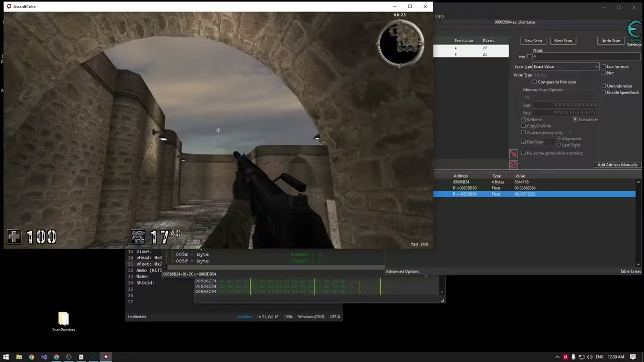Screen dimensions: 644x362
Task: Open the ScanPointers desktop folder
Action: (x=63, y=322)
